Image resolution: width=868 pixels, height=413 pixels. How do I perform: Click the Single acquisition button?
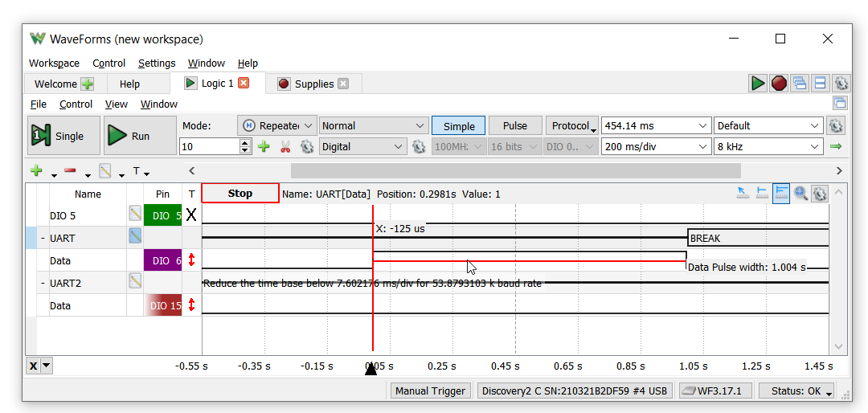tap(63, 136)
